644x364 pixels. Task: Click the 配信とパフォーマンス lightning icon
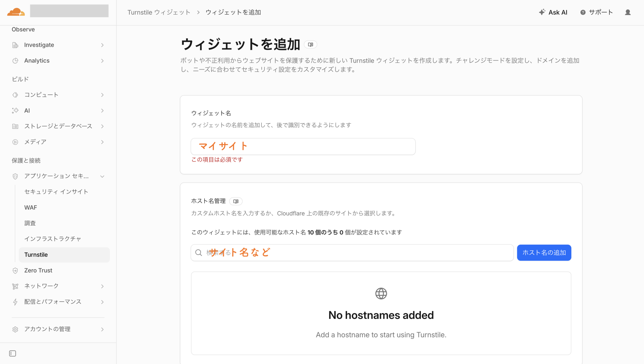[15, 302]
